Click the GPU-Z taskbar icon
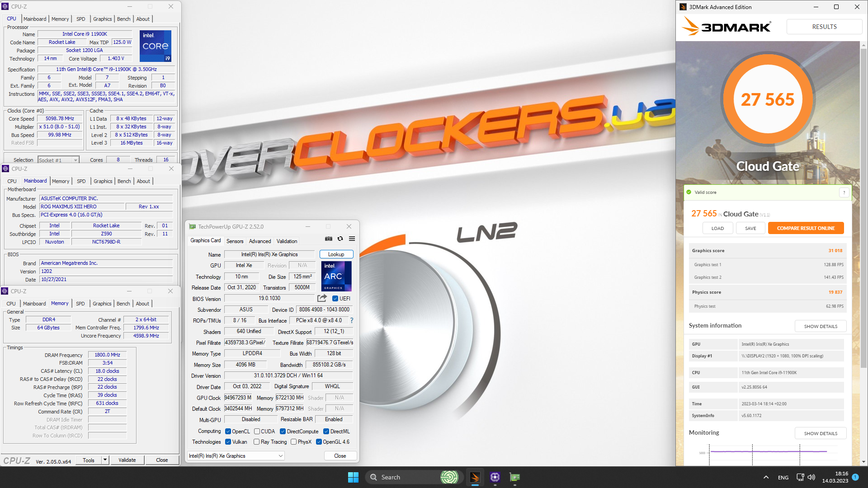This screenshot has width=868, height=488. (x=514, y=477)
